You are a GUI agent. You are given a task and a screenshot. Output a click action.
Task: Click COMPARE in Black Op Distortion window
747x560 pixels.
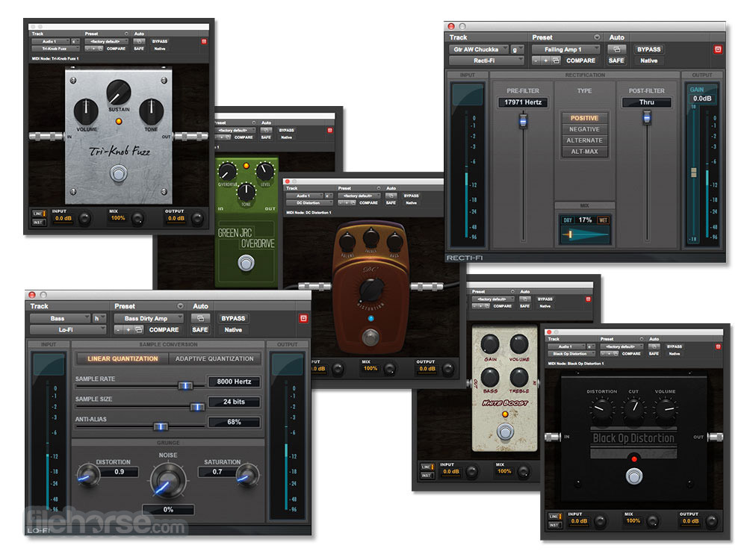(631, 354)
